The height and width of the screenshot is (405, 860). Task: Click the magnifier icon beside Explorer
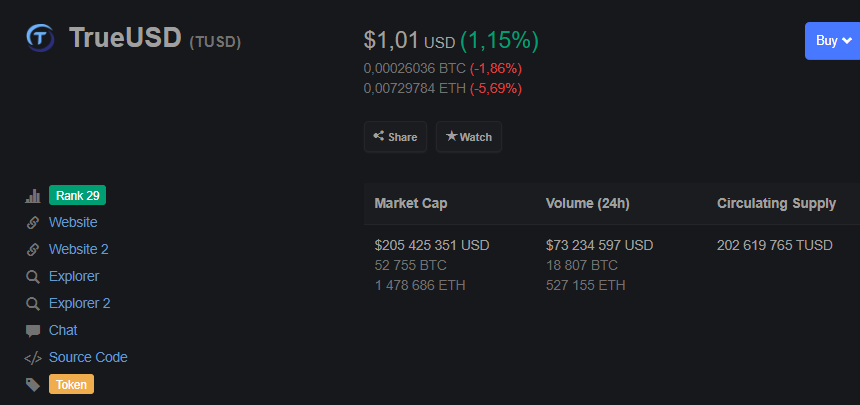coord(33,277)
